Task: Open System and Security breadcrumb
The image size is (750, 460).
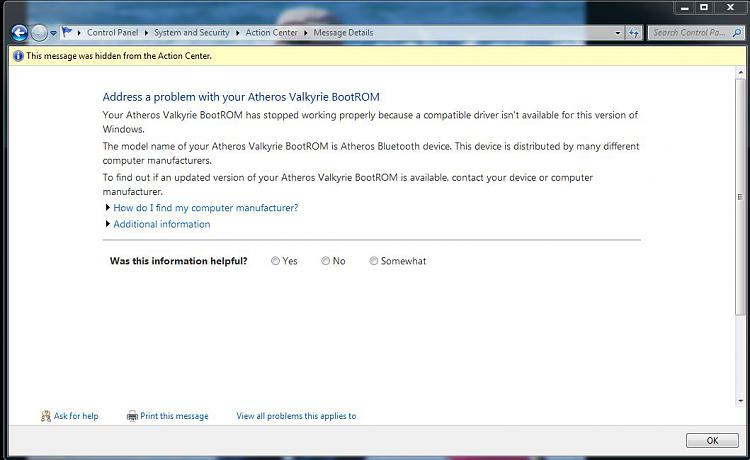Action: pyautogui.click(x=191, y=33)
